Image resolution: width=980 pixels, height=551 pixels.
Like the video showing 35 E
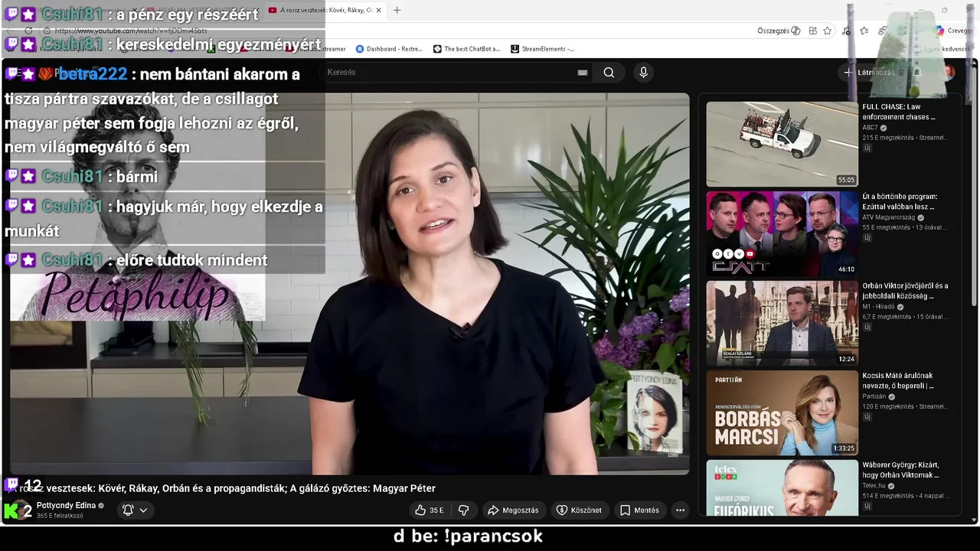pyautogui.click(x=429, y=510)
